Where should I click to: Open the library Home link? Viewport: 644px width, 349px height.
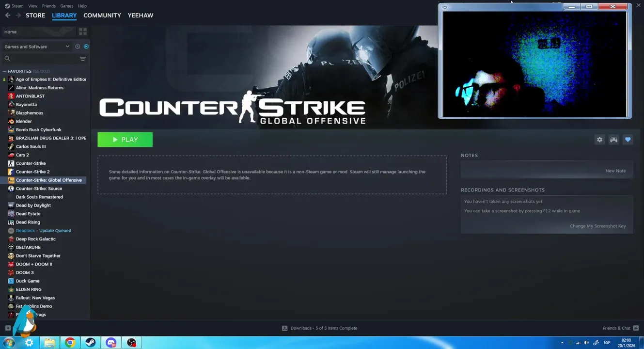point(10,32)
